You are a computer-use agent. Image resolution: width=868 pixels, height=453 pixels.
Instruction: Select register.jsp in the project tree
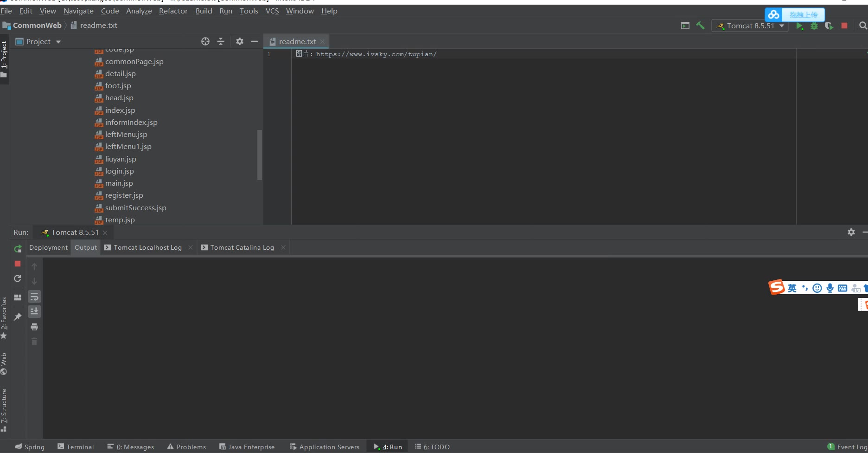tap(124, 195)
